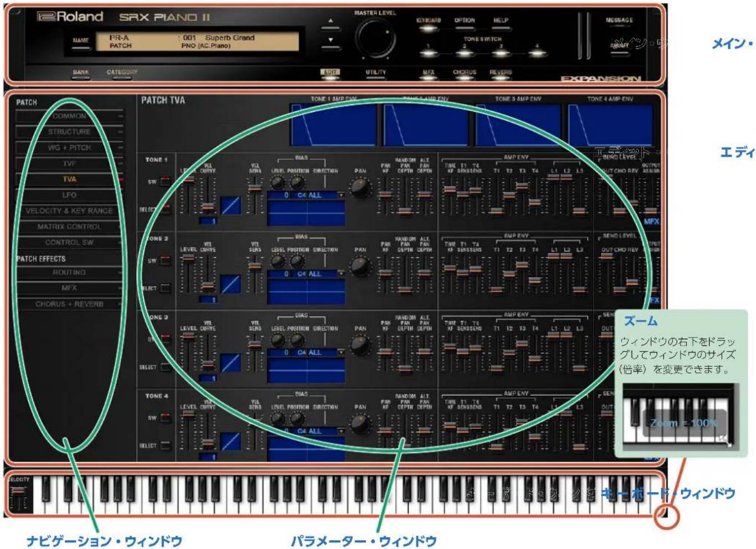This screenshot has width=756, height=549.
Task: Click the TONE 1 AMP ENV graph
Action: (333, 125)
